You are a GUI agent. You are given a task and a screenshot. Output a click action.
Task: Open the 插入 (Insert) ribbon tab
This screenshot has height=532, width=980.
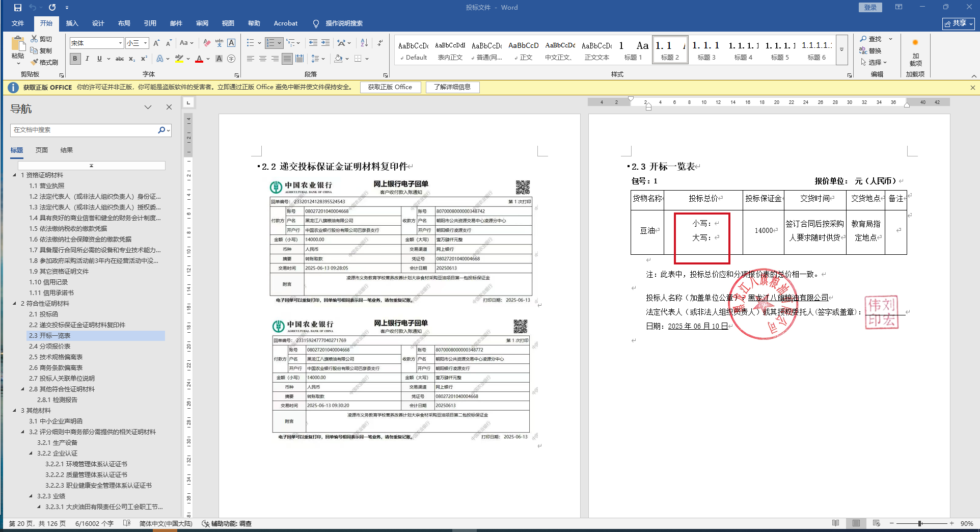point(72,23)
